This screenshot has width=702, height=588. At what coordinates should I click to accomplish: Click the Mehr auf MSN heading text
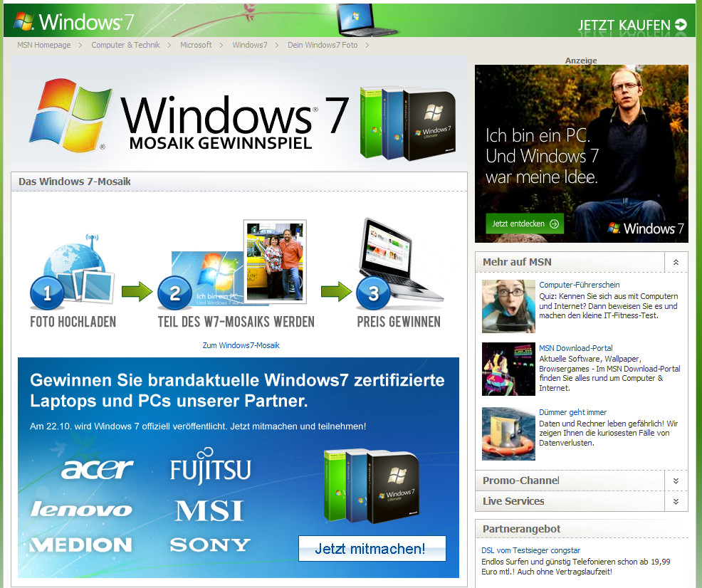click(517, 262)
